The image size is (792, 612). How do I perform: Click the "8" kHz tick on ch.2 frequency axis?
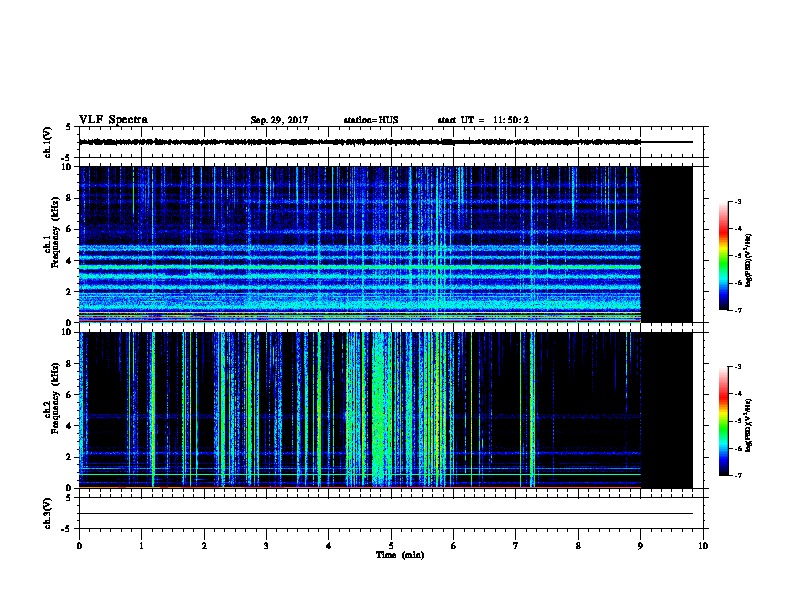(x=71, y=364)
